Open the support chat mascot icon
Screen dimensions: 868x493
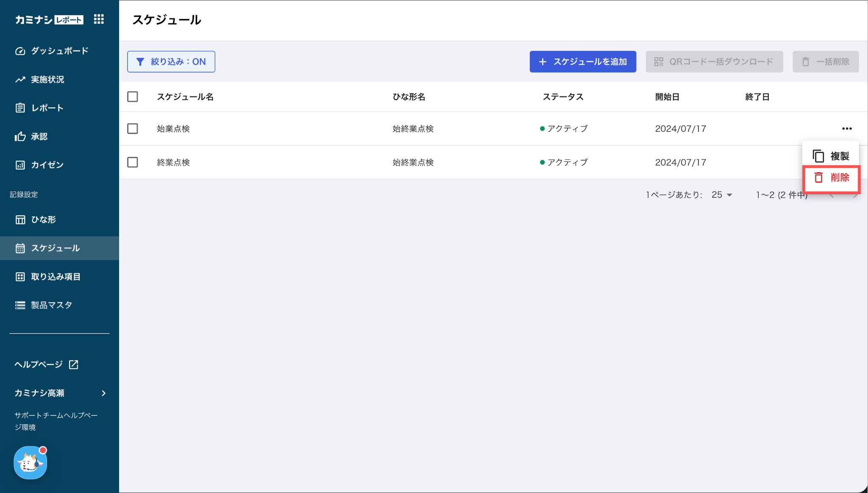[x=30, y=462]
